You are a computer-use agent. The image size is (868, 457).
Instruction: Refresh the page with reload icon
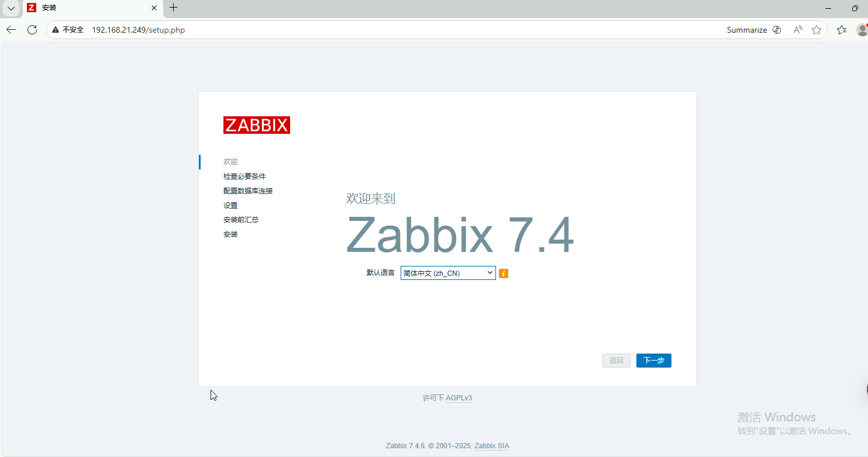[32, 30]
